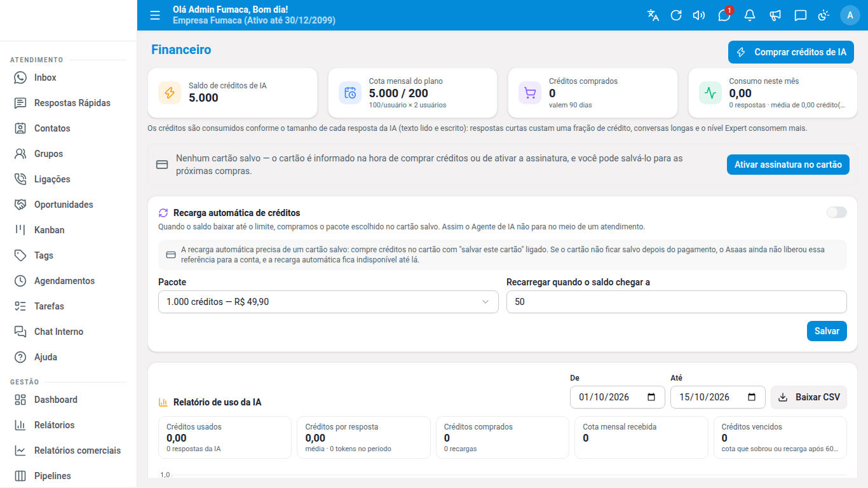Screen dimensions: 868x488
Task: Click the refresh icon in header
Action: point(676,15)
